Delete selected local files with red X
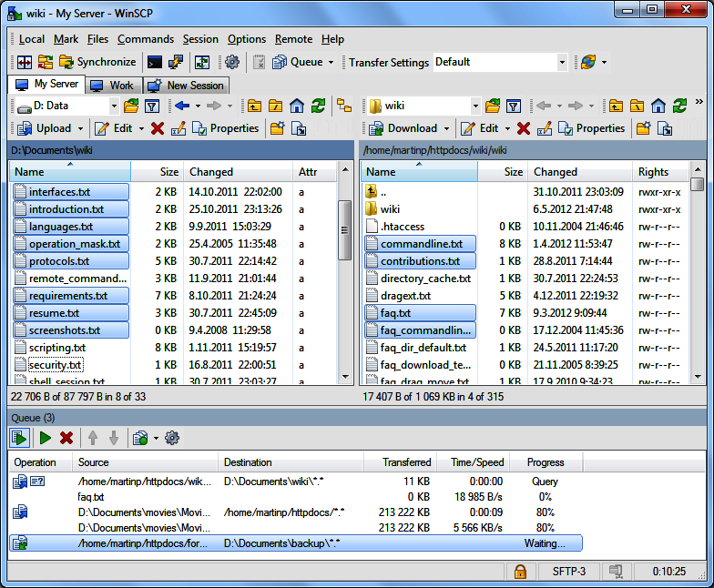 158,129
